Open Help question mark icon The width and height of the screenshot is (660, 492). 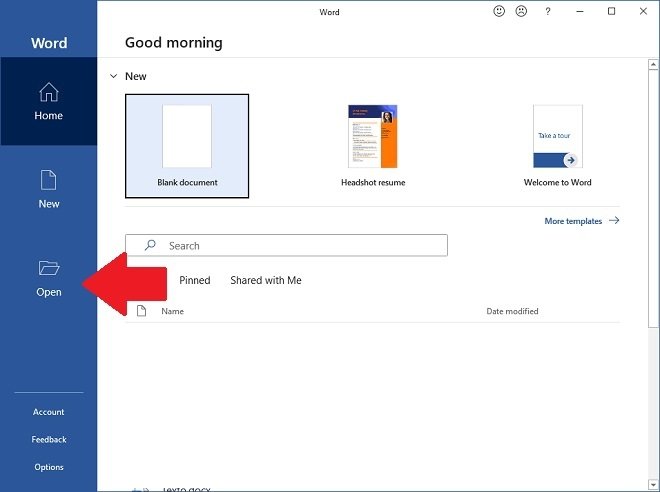click(x=548, y=11)
